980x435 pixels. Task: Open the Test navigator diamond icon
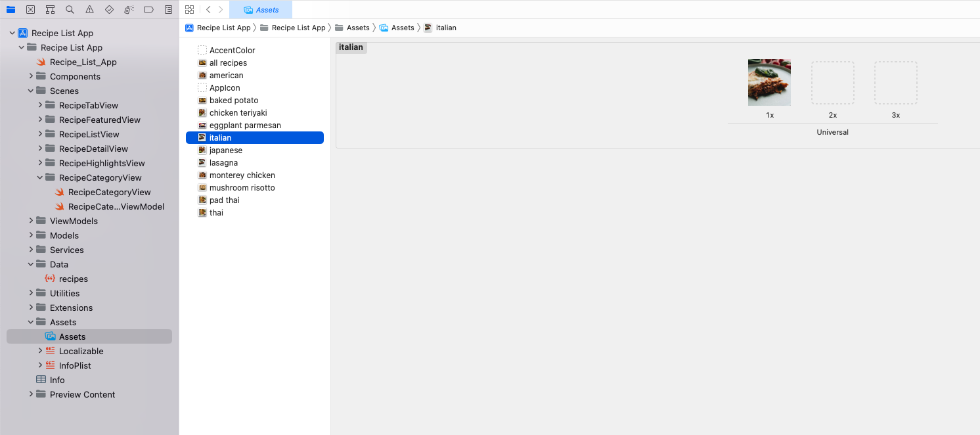tap(109, 9)
